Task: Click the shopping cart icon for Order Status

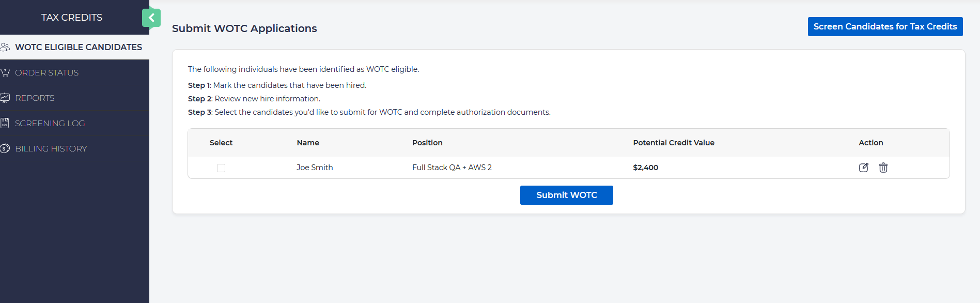Action: point(5,73)
